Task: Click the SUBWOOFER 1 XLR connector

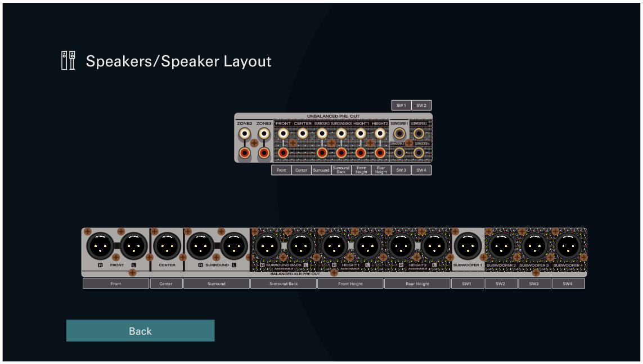Action: tap(467, 246)
